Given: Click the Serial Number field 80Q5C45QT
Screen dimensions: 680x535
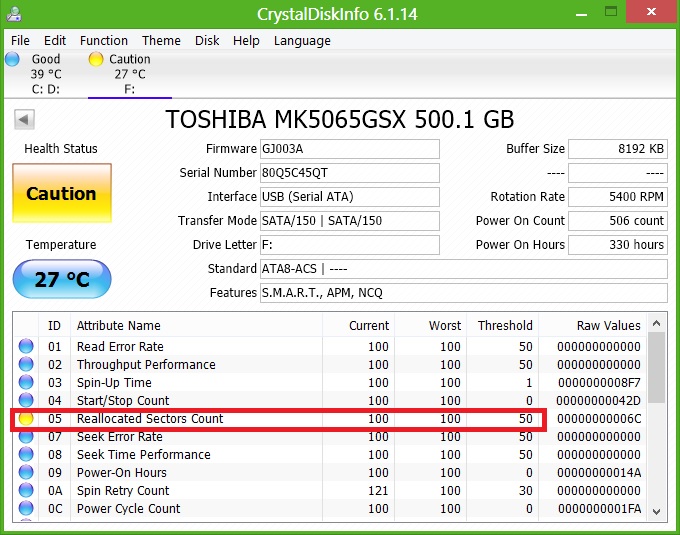Looking at the screenshot, I should coord(350,173).
